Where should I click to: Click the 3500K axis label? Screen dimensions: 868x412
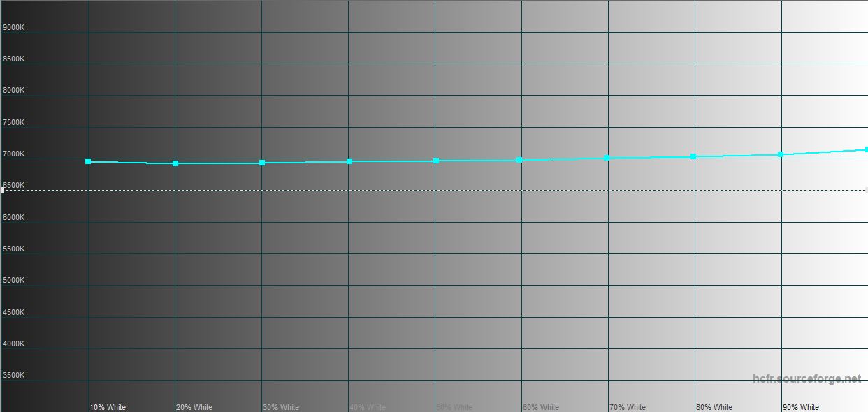[x=14, y=375]
